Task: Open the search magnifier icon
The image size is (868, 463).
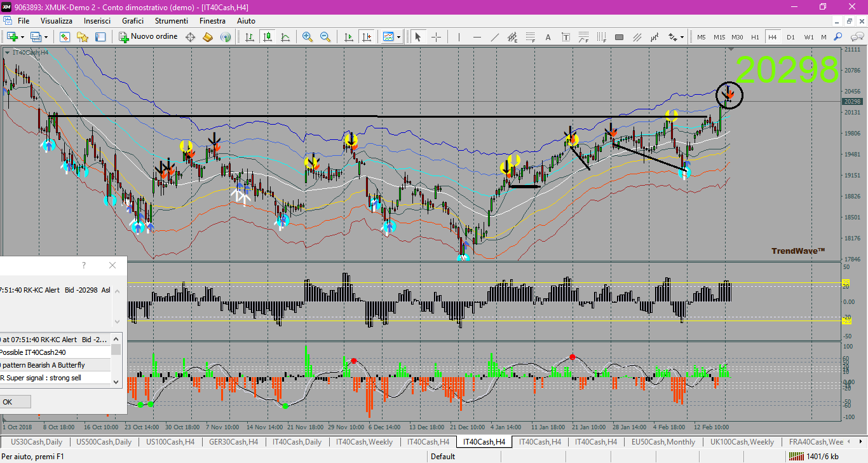Action: coord(838,37)
